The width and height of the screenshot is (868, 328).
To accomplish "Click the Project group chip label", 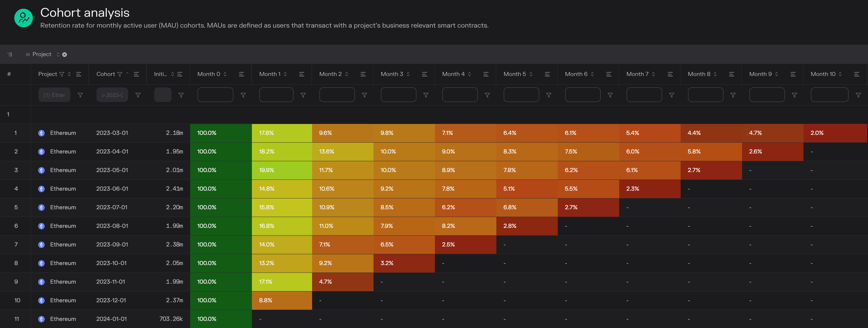I will tap(42, 54).
